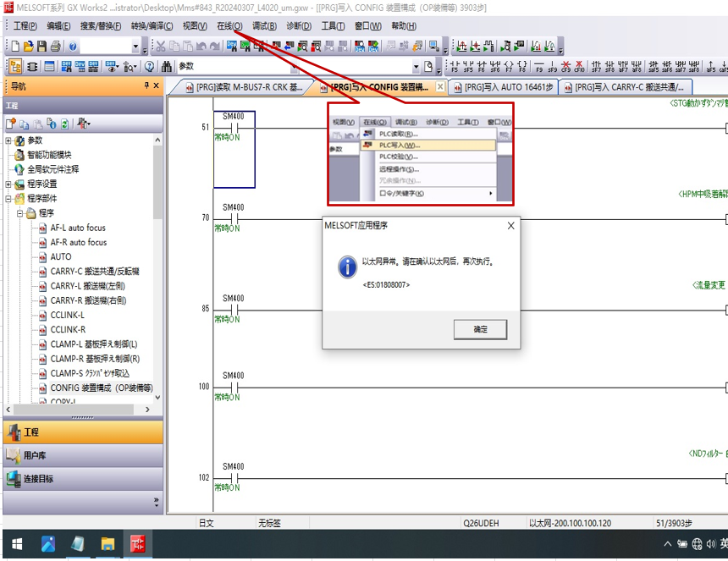The width and height of the screenshot is (728, 561).
Task: Select AF-L auto focus program
Action: [x=78, y=228]
